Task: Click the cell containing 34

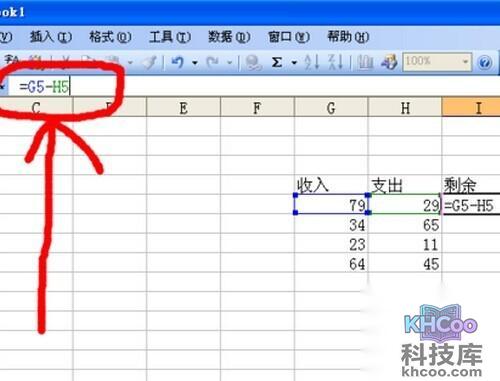Action: pyautogui.click(x=331, y=224)
